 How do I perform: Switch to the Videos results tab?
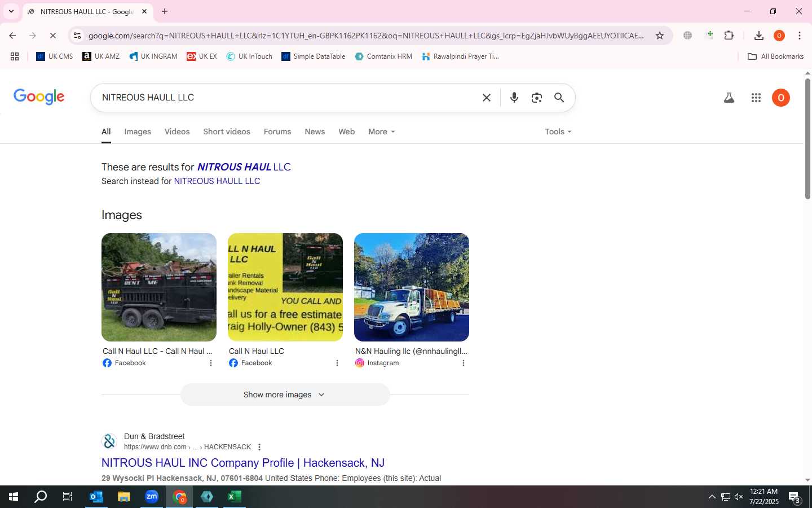click(x=177, y=132)
